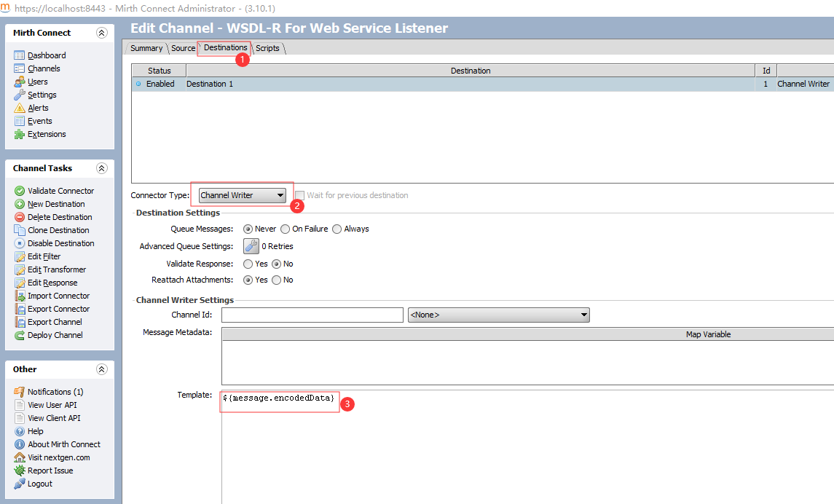Viewport: 834px width, 504px height.
Task: Switch to the Source tab
Action: click(x=183, y=48)
